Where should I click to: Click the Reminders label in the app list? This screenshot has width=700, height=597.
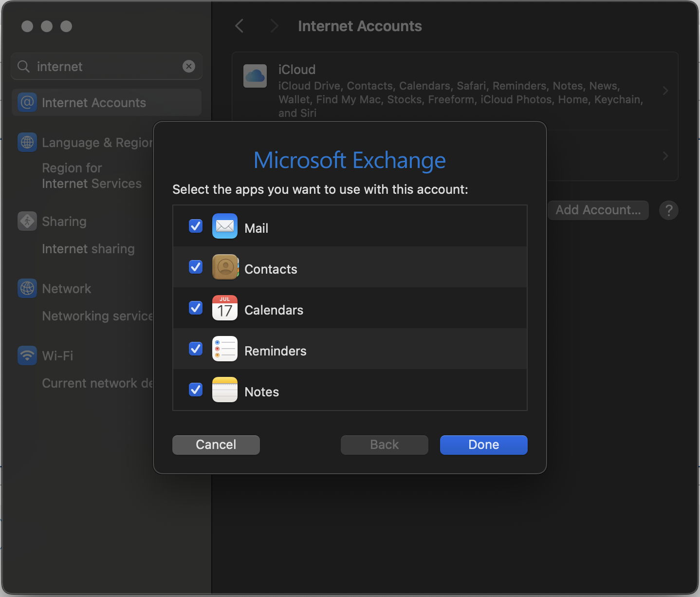[x=276, y=351]
